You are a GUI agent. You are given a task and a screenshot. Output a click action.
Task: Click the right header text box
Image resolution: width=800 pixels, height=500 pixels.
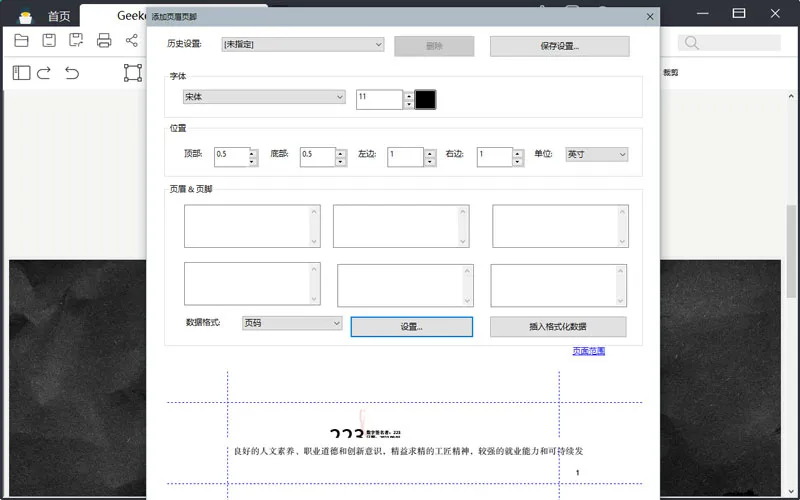[560, 226]
